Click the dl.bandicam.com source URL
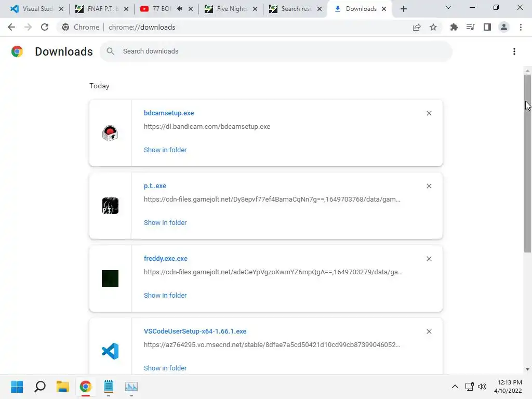This screenshot has height=399, width=532. click(207, 127)
